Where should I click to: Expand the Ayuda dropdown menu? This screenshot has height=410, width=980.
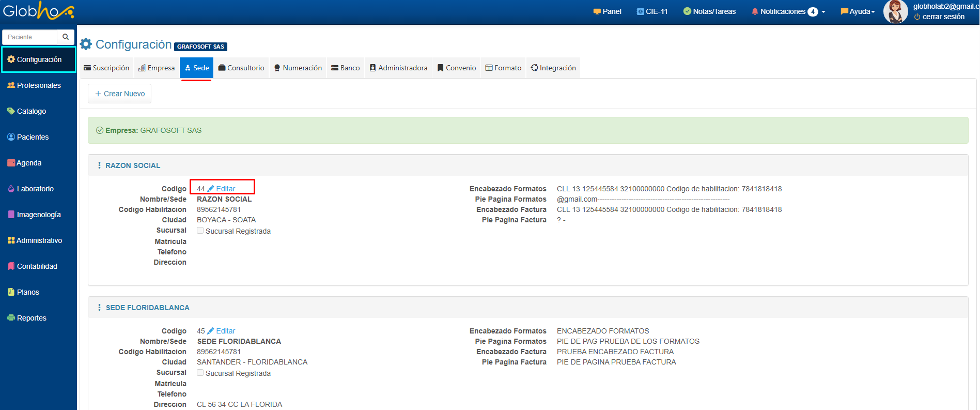pyautogui.click(x=858, y=11)
